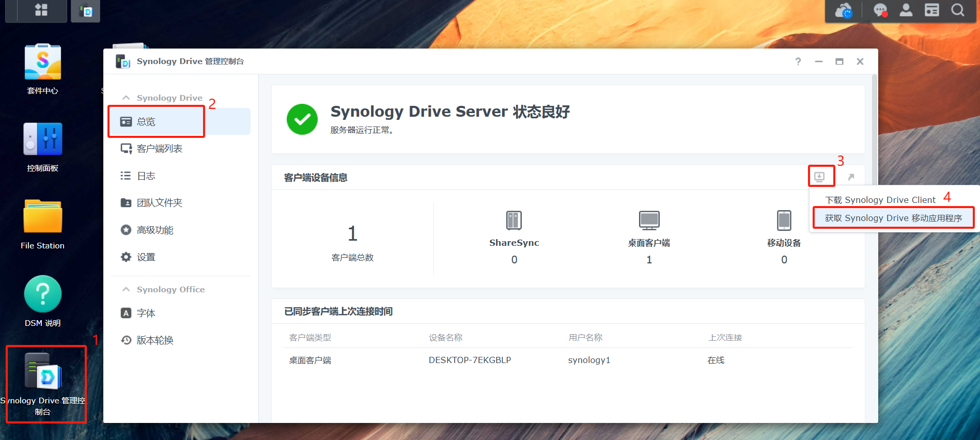Viewport: 980px width, 440px height.
Task: Open the DSM main menu grid icon
Action: click(41, 10)
